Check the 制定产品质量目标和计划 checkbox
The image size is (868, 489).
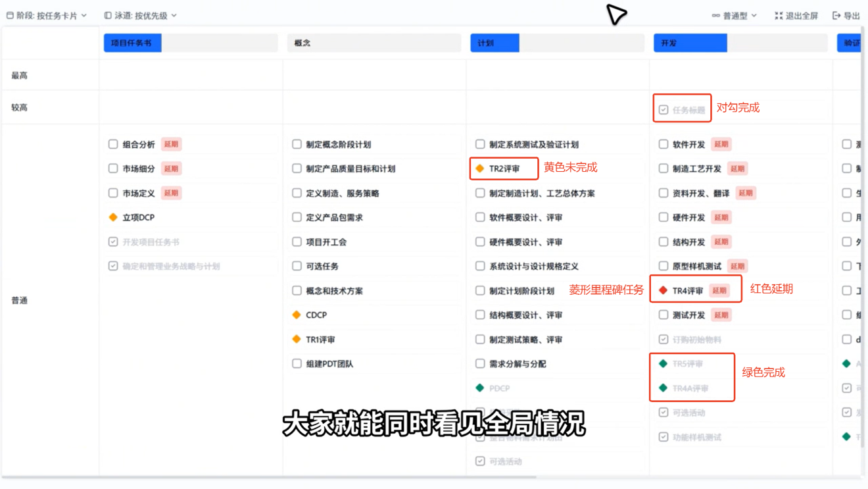[297, 168]
